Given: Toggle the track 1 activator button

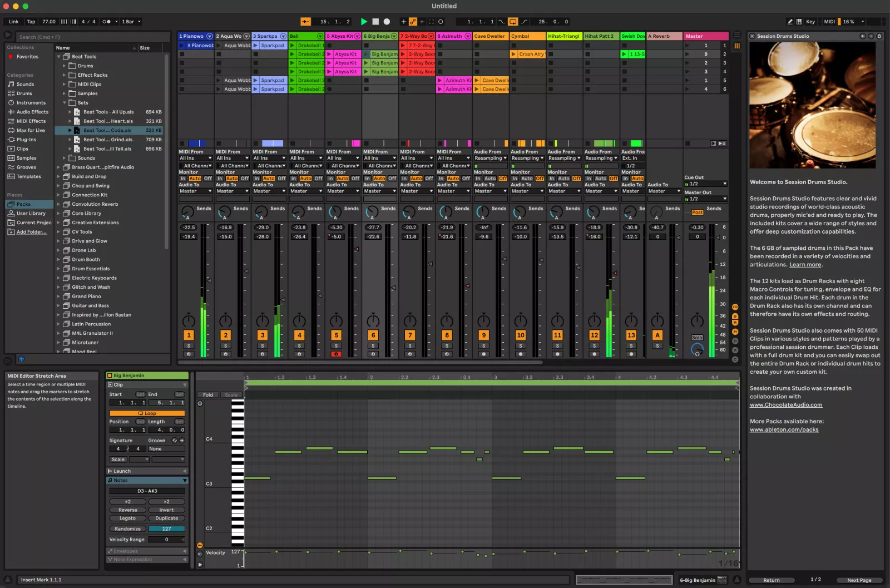Looking at the screenshot, I should click(x=189, y=335).
